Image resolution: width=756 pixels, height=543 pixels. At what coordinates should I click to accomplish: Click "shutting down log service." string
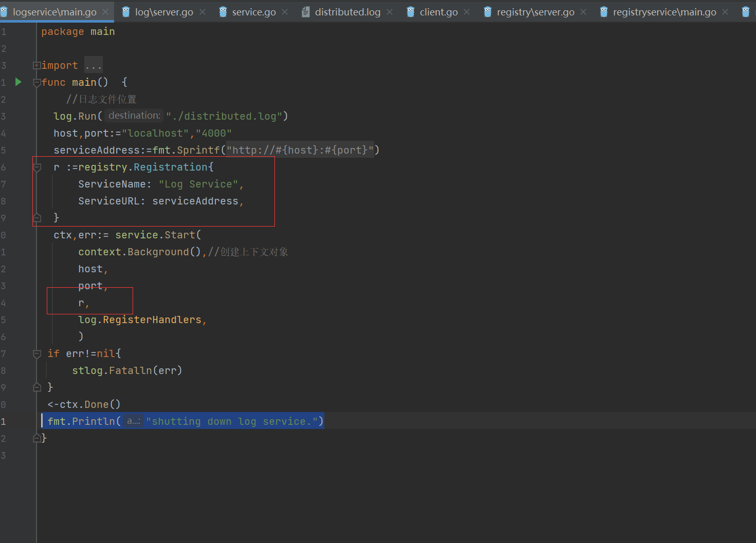(x=232, y=421)
